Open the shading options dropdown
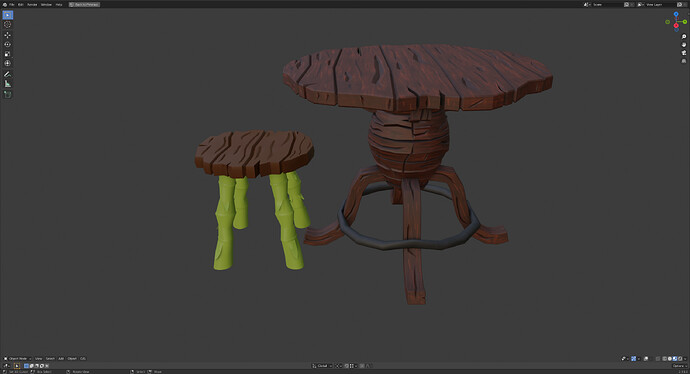 685,359
